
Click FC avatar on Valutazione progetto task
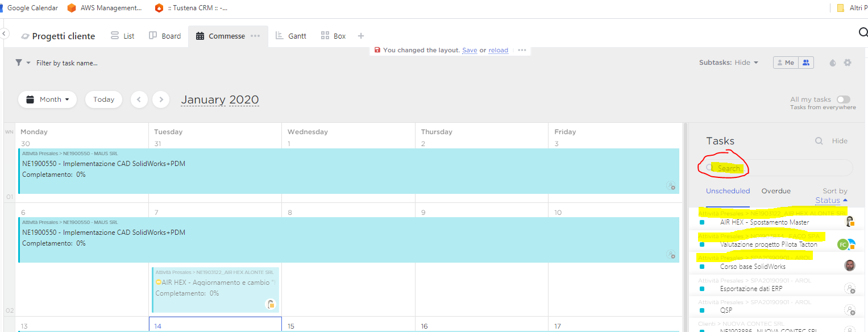843,244
